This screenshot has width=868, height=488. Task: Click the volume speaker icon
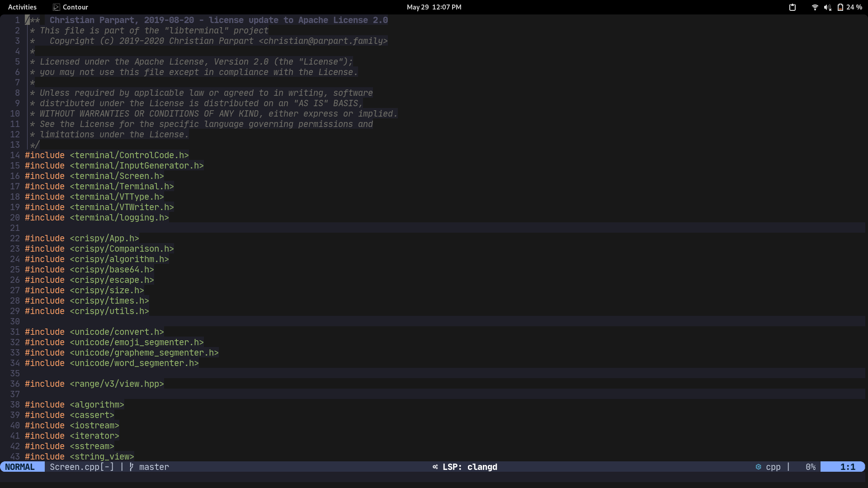(827, 7)
